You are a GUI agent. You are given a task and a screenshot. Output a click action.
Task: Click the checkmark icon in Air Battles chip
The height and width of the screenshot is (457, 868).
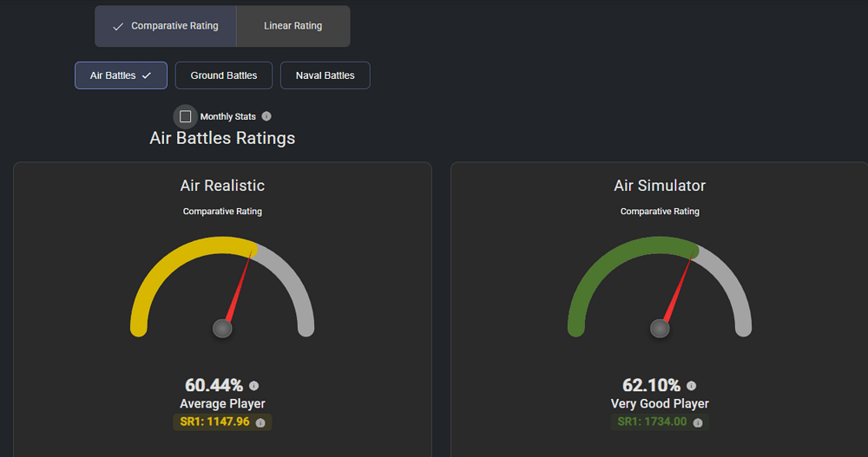coord(147,75)
